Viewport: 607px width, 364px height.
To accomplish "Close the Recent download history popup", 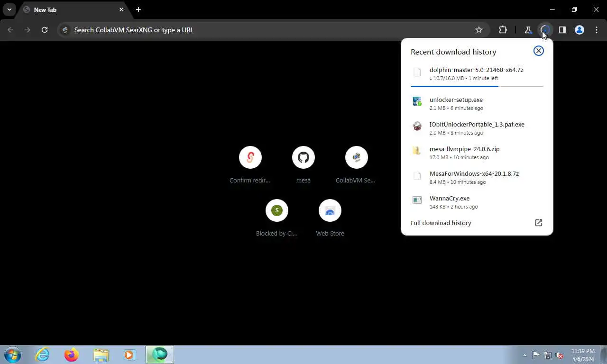I will coord(538,51).
